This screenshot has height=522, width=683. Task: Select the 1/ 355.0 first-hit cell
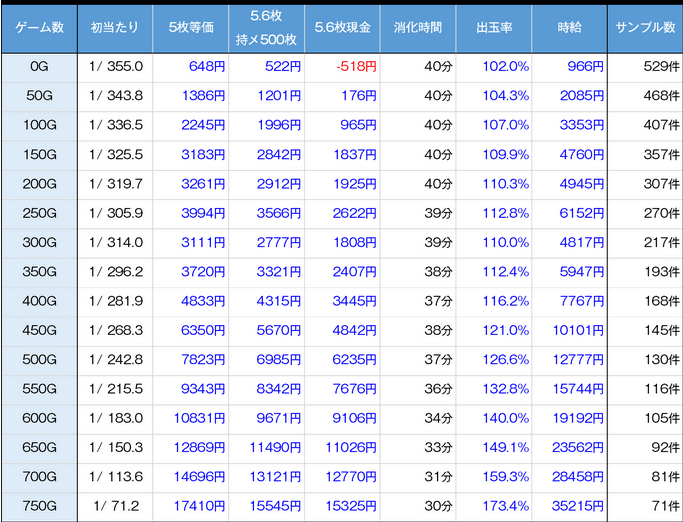tap(116, 67)
